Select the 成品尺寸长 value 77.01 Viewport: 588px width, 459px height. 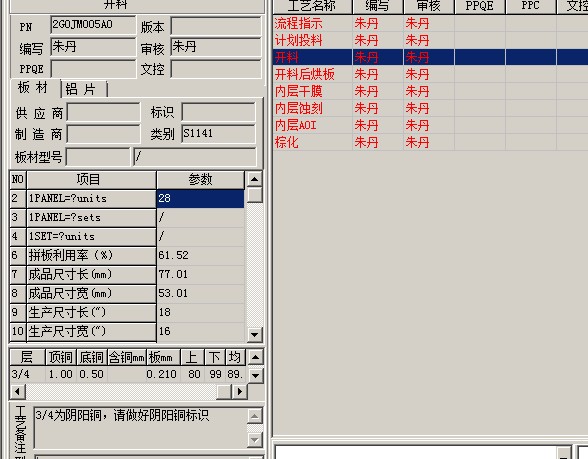[200, 274]
